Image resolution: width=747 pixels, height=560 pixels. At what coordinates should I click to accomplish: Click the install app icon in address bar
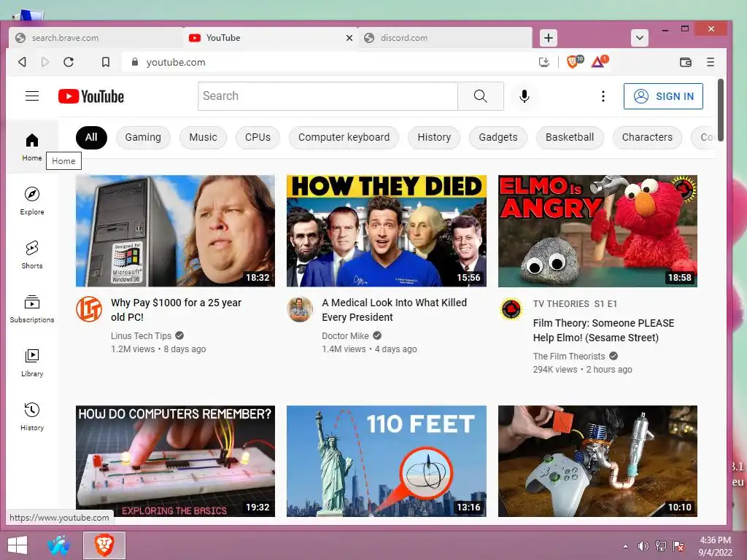pos(544,62)
